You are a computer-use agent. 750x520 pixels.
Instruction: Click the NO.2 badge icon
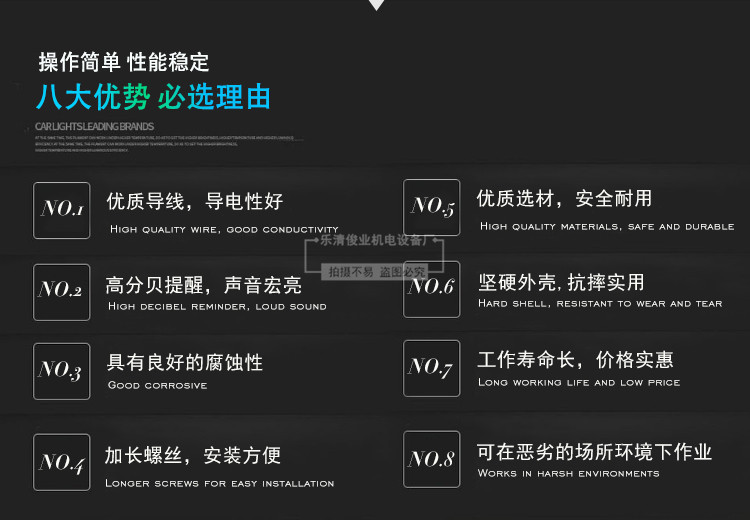pos(62,292)
